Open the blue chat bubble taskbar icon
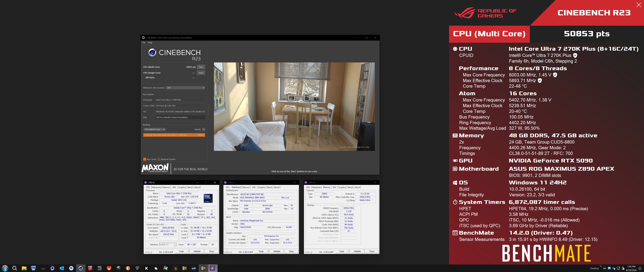 point(71,268)
